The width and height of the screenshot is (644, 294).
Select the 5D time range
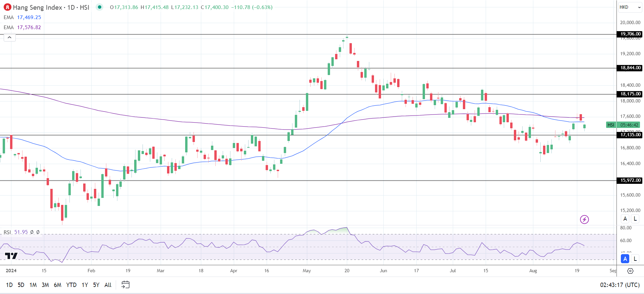(x=21, y=285)
